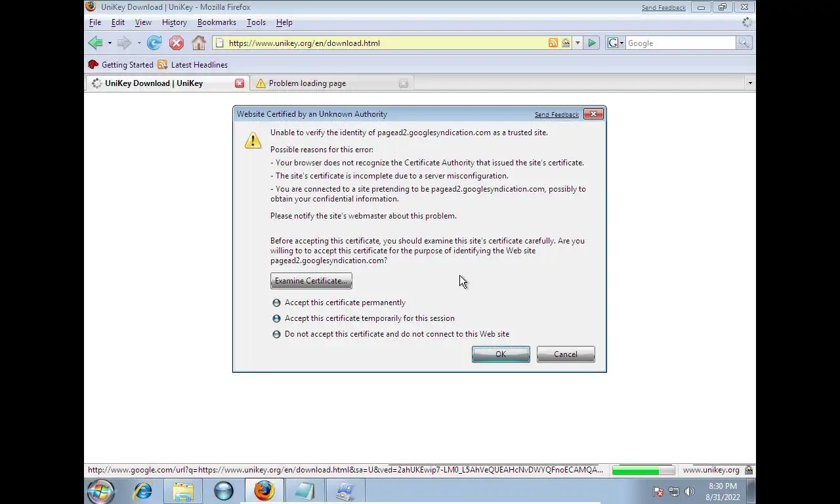This screenshot has width=840, height=504.
Task: Open the List all tabs dropdown
Action: click(749, 83)
